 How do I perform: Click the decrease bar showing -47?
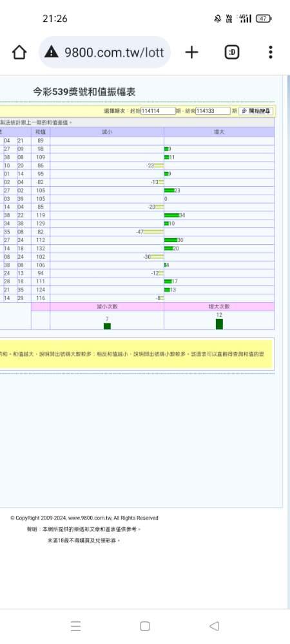[153, 232]
